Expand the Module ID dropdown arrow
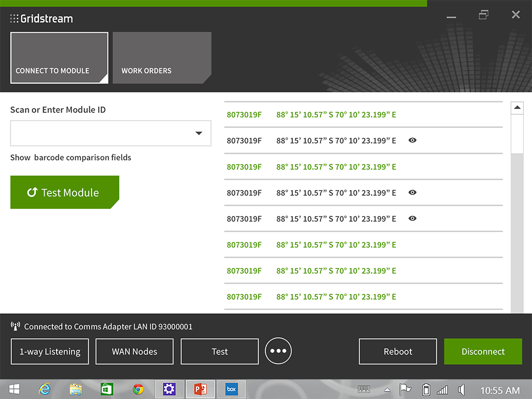This screenshot has width=532, height=399. [x=198, y=134]
